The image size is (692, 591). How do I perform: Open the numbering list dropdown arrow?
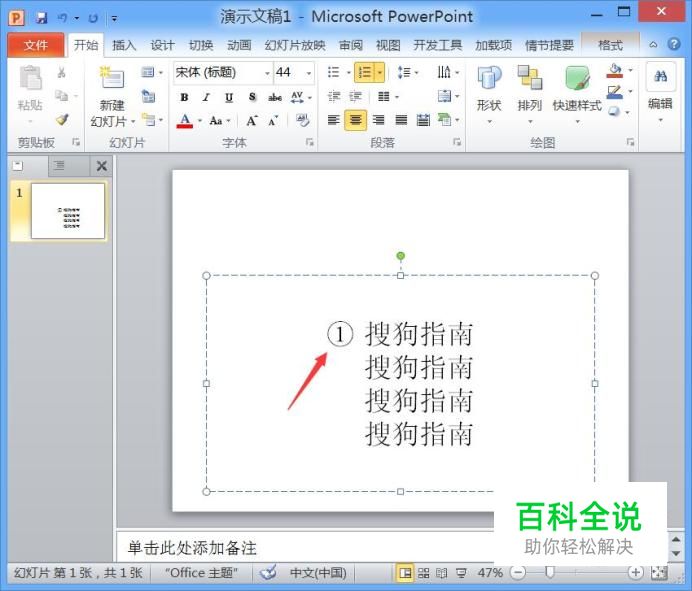(380, 72)
